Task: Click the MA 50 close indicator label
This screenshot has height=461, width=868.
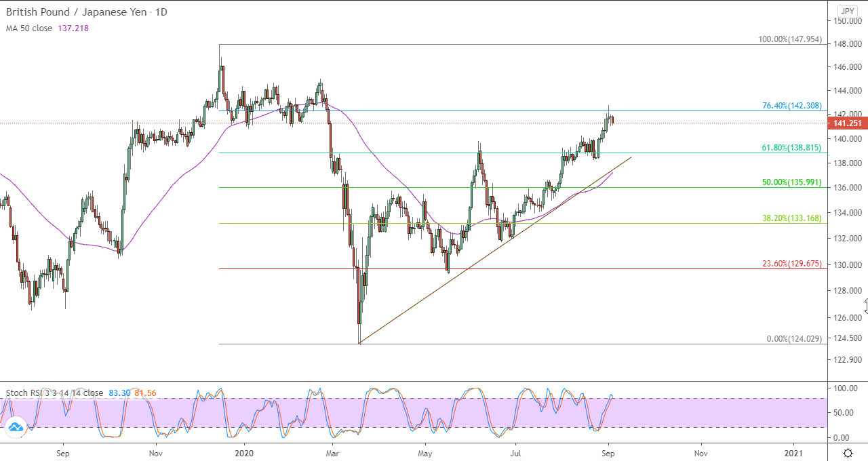Action: click(x=29, y=28)
